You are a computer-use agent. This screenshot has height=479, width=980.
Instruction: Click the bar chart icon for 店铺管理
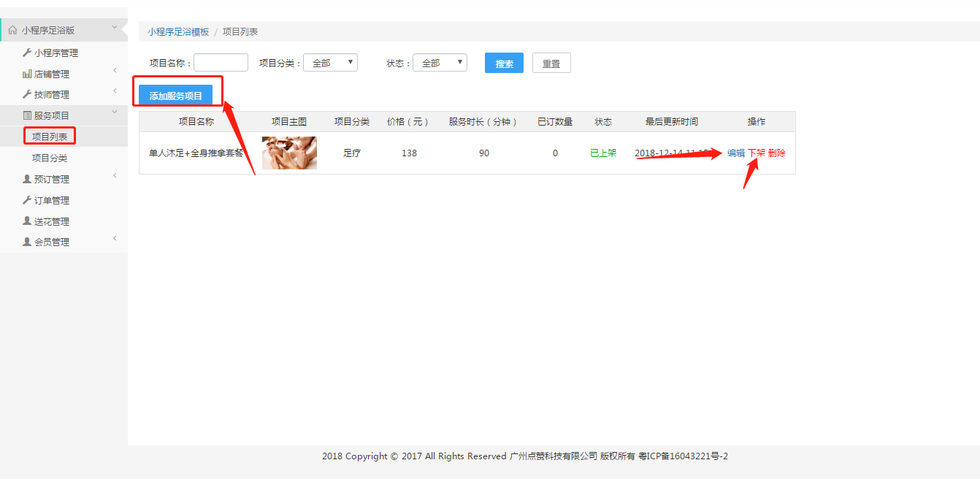pyautogui.click(x=27, y=74)
